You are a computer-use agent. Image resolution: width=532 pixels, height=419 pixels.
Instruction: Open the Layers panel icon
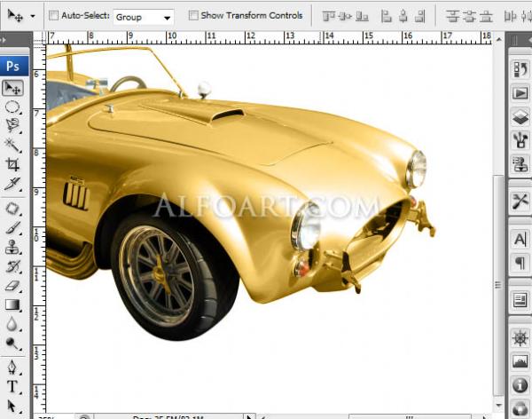point(520,116)
